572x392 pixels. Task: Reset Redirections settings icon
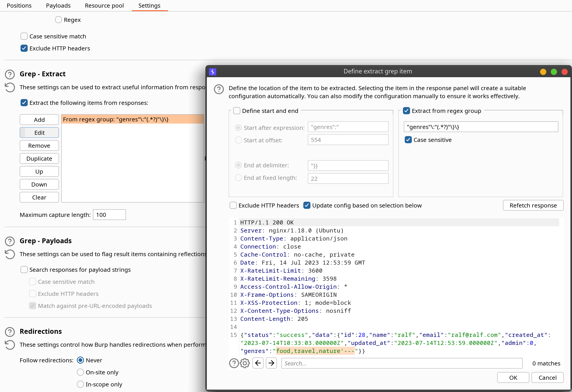tap(10, 345)
